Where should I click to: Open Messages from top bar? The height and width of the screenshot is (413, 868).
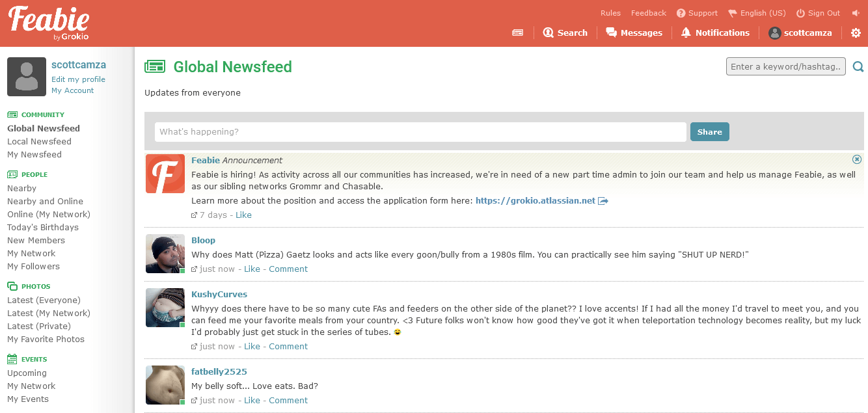point(634,33)
